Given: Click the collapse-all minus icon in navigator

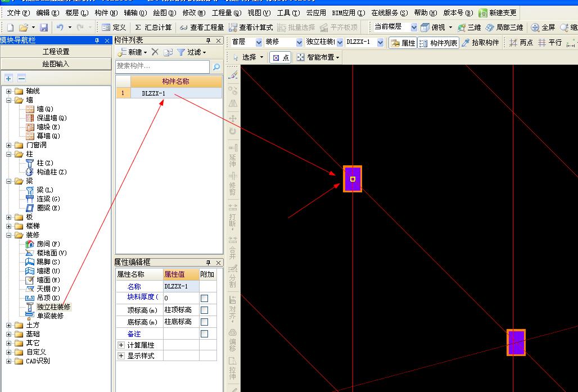Looking at the screenshot, I should pos(21,78).
